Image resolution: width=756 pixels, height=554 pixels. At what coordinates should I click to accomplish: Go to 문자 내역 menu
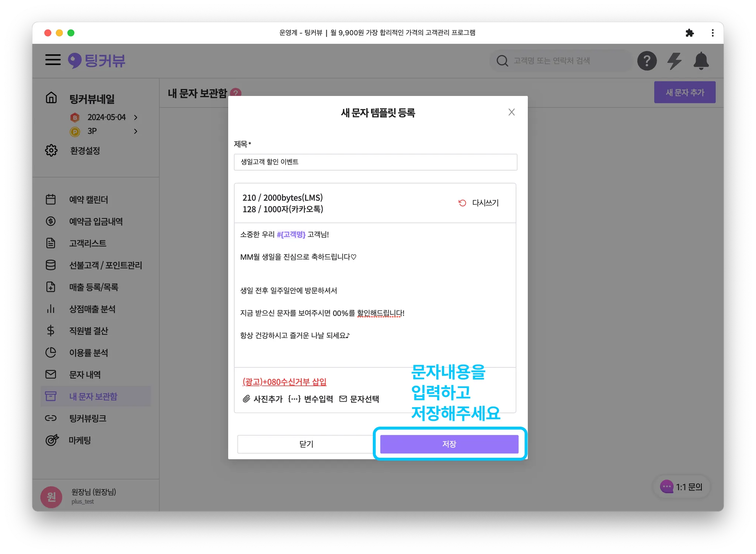(x=85, y=375)
